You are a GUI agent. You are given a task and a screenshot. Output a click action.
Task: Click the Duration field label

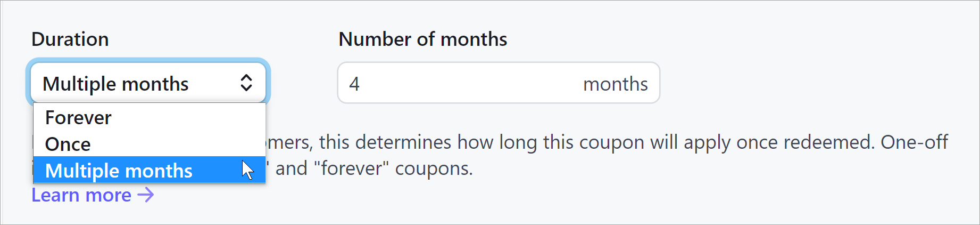[70, 39]
